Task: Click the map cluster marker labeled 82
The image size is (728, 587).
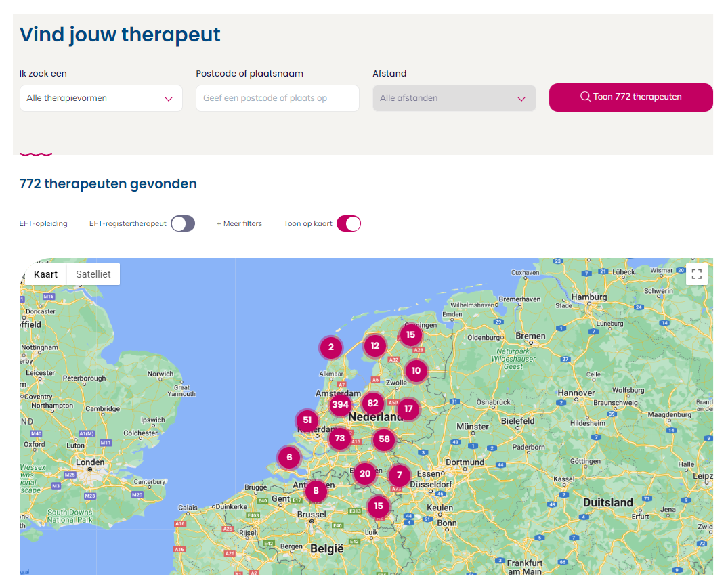Action: 372,404
